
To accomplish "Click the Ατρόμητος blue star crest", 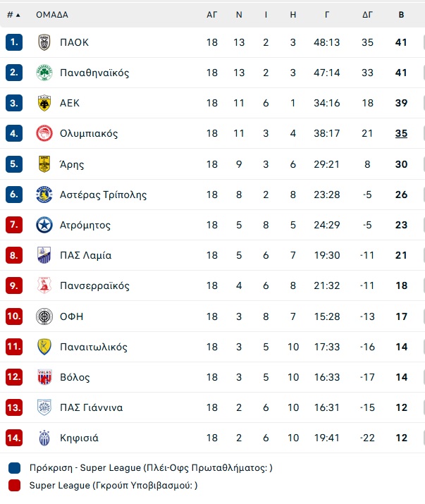I will click(44, 225).
